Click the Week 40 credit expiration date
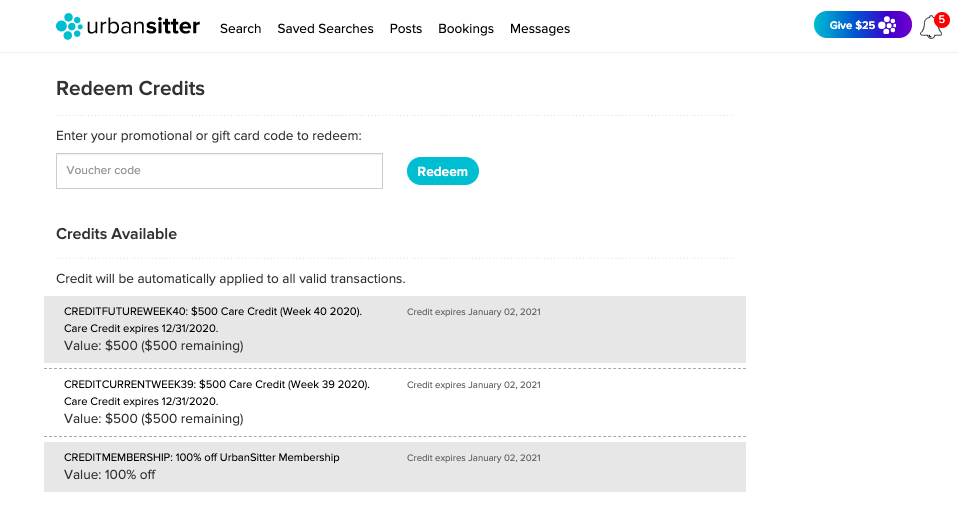Screen dimensions: 958x521 [x=474, y=312]
